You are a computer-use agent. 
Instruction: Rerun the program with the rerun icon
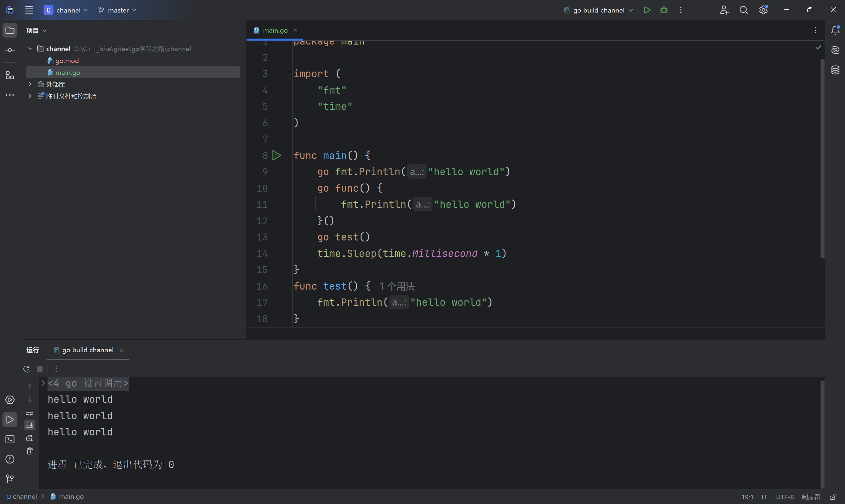[x=27, y=369]
